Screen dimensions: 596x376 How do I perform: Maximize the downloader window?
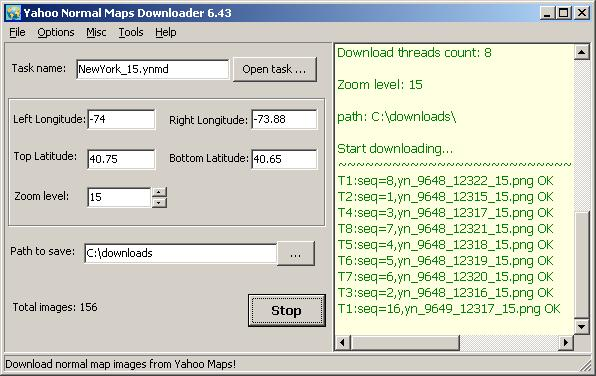563,13
